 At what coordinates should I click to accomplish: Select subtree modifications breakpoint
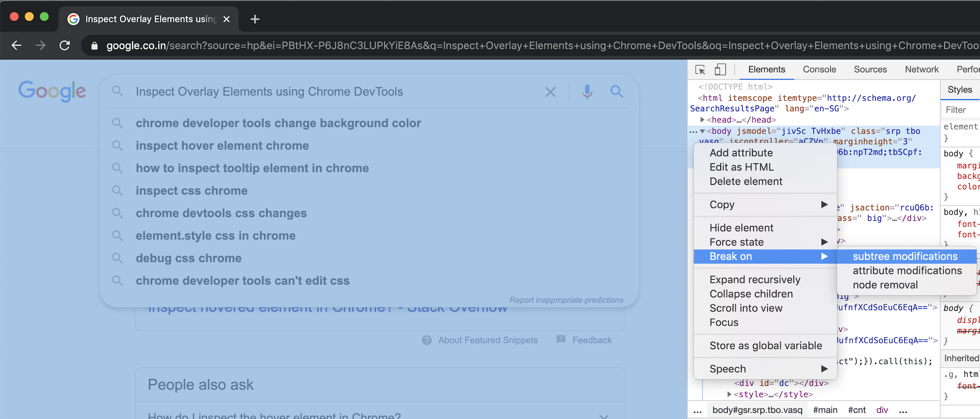[x=906, y=257]
